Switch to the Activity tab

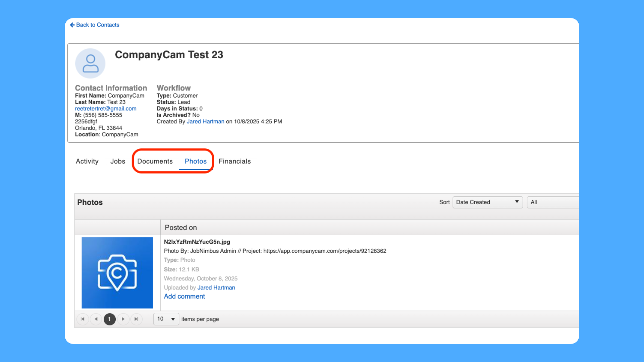(x=87, y=161)
